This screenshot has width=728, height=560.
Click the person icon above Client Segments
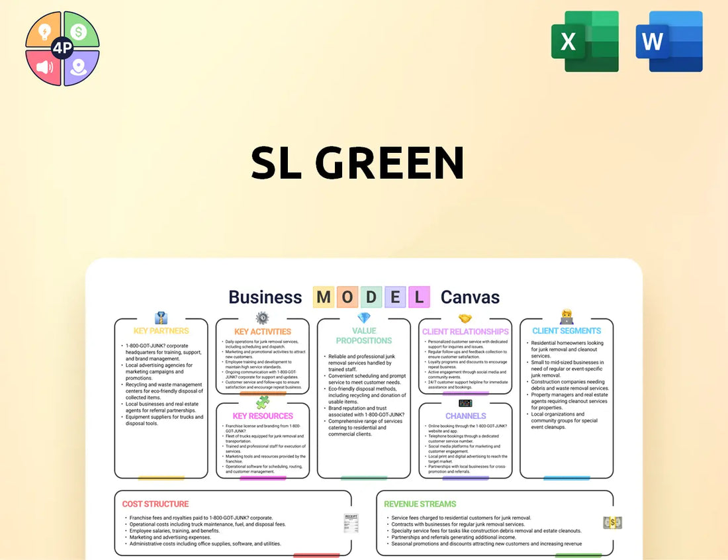567,316
